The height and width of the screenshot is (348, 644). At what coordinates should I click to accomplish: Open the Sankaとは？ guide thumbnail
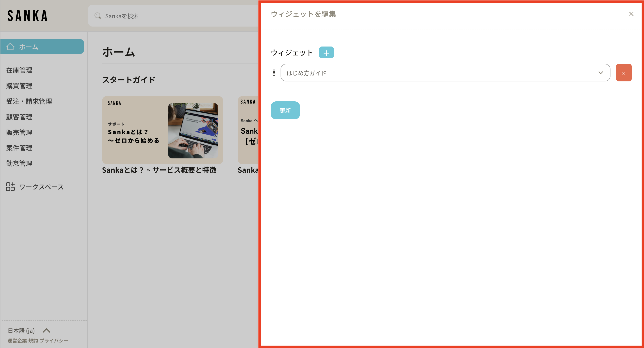[162, 130]
